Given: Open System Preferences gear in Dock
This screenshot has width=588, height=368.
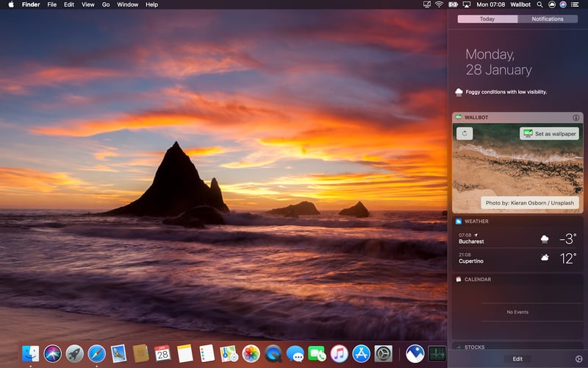Looking at the screenshot, I should (x=383, y=354).
